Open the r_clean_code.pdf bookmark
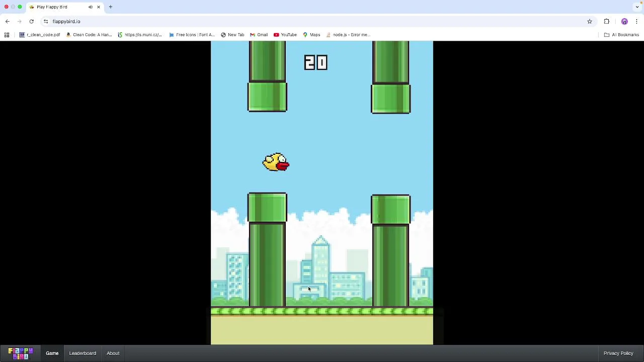The image size is (644, 362). click(40, 35)
